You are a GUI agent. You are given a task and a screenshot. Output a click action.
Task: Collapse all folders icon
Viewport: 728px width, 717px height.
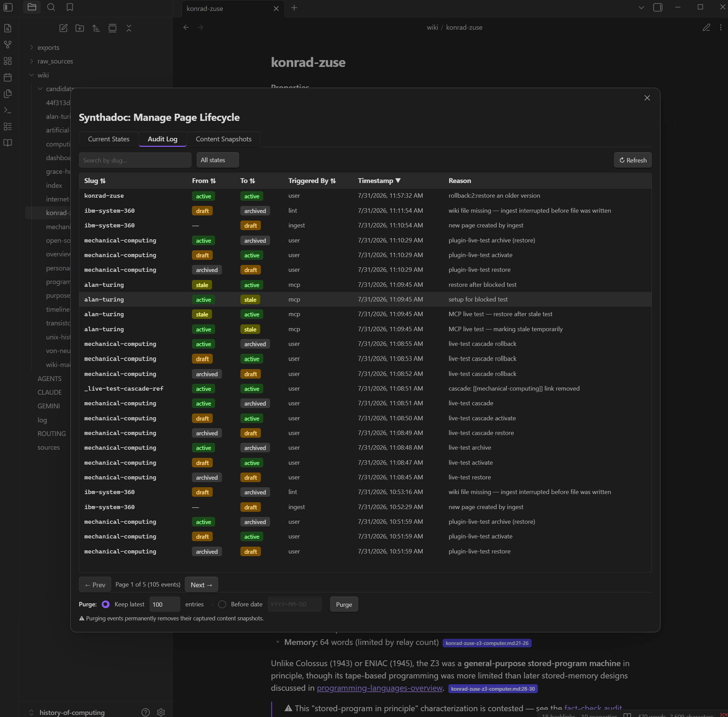(x=129, y=28)
